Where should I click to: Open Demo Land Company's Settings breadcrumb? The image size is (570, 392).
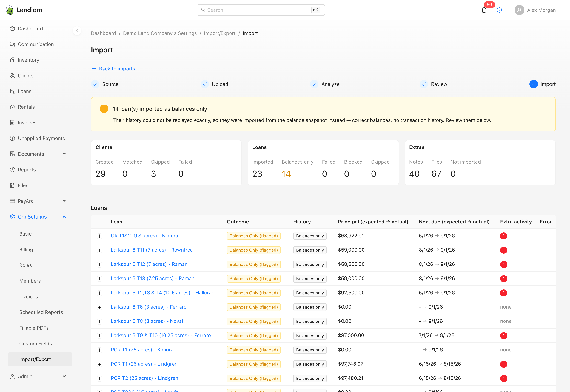160,33
